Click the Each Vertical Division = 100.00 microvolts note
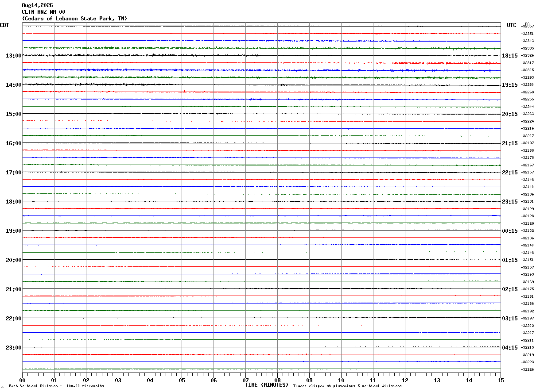Image resolution: width=536 pixels, height=392 pixels. point(56,386)
